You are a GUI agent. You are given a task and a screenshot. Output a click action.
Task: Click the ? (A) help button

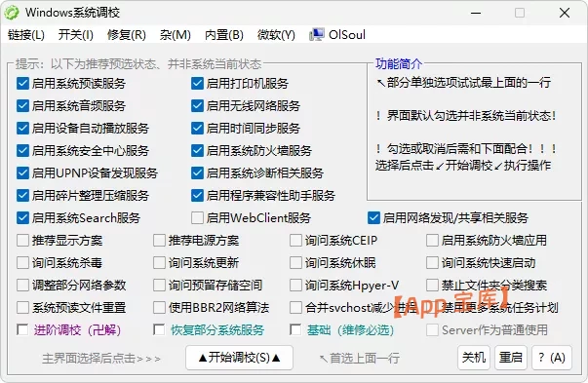tap(552, 358)
